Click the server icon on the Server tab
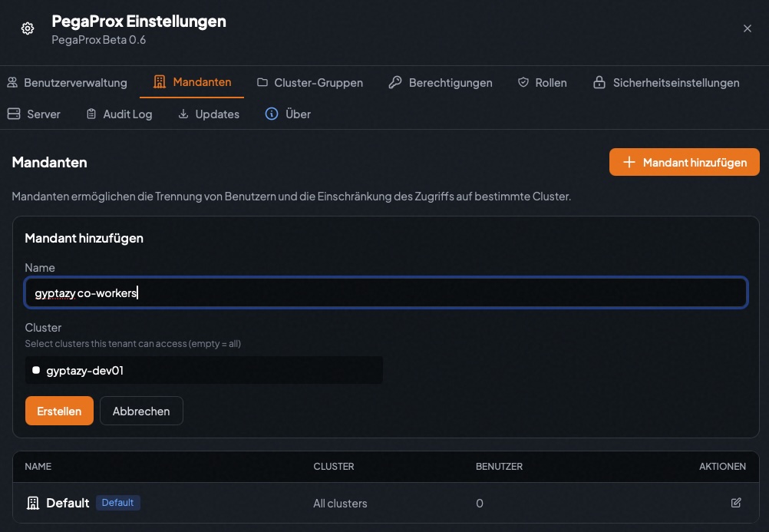 pos(14,113)
